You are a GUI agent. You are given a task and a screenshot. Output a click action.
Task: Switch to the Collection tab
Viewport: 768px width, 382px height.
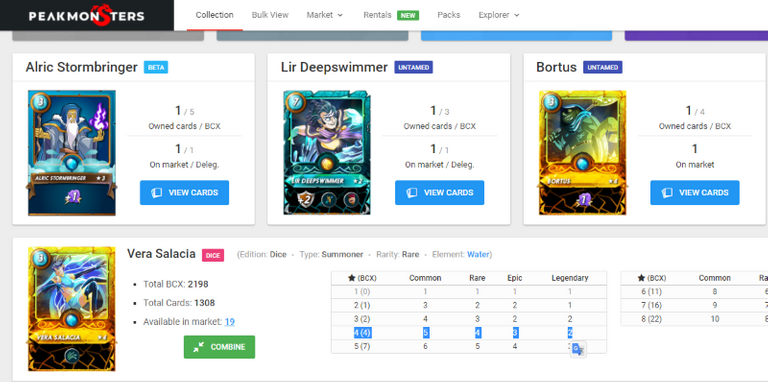click(x=215, y=15)
